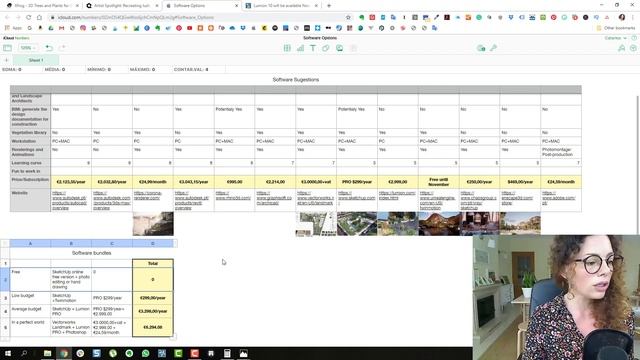Click the Twinmotion mountain render thumbnail
This screenshot has width=640, height=360.
[438, 224]
